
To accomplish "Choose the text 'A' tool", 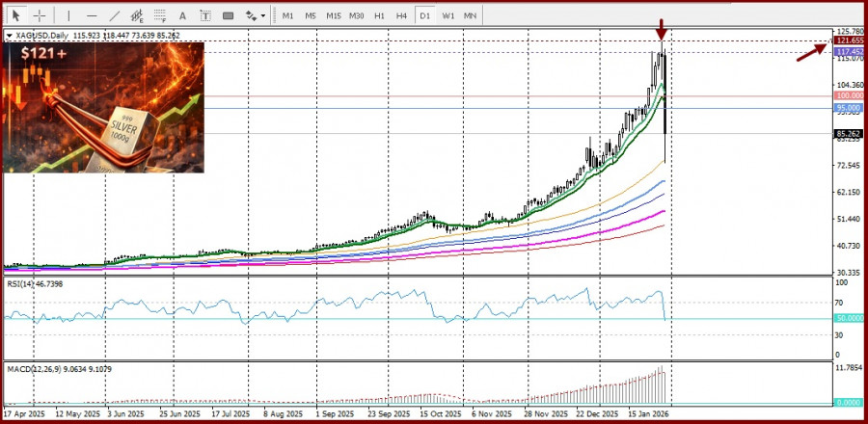I will click(x=183, y=16).
